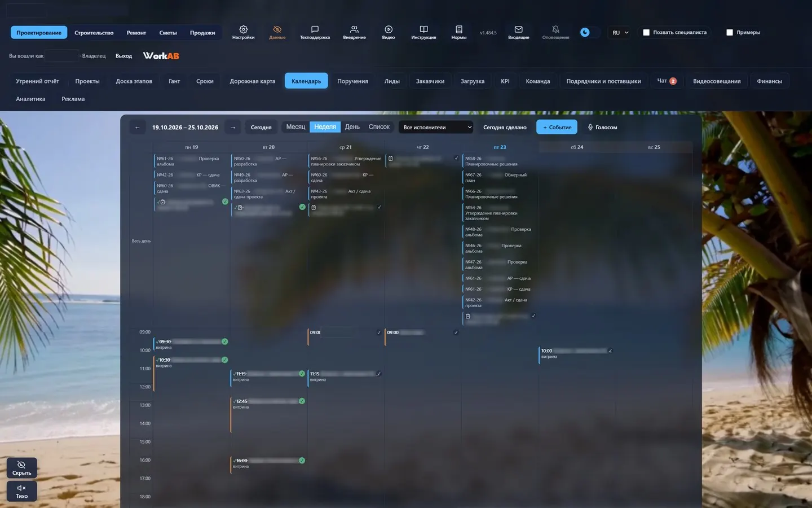Image resolution: width=812 pixels, height=508 pixels.
Task: Toggle the dark theme moon switch
Action: [589, 33]
